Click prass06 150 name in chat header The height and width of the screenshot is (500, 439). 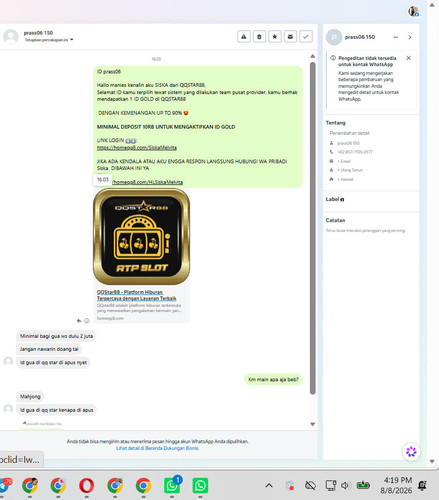pyautogui.click(x=38, y=33)
